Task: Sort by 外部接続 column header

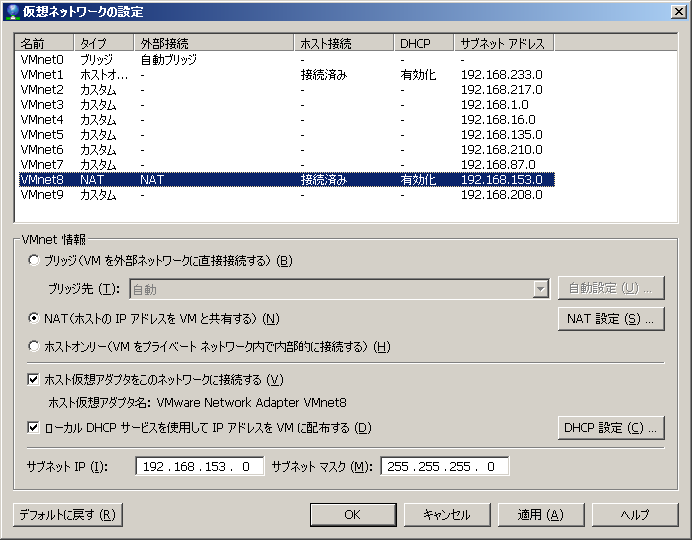Action: pos(214,43)
